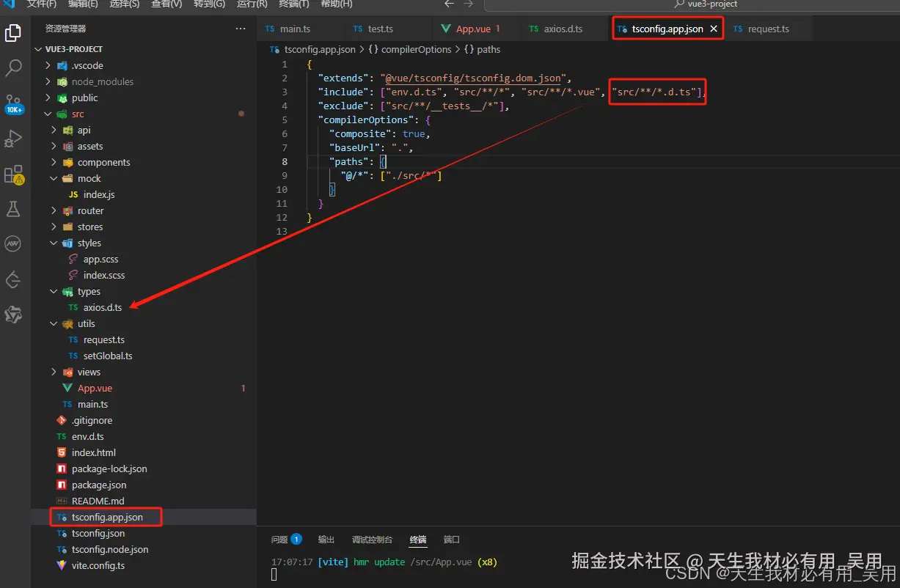The height and width of the screenshot is (588, 900).
Task: Open setGlobal.ts in the explorer
Action: click(144, 356)
